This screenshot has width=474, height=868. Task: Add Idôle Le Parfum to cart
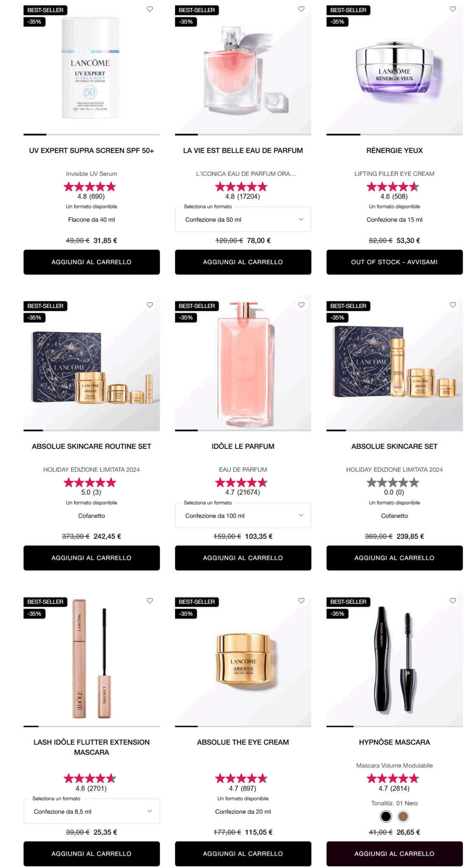243,558
